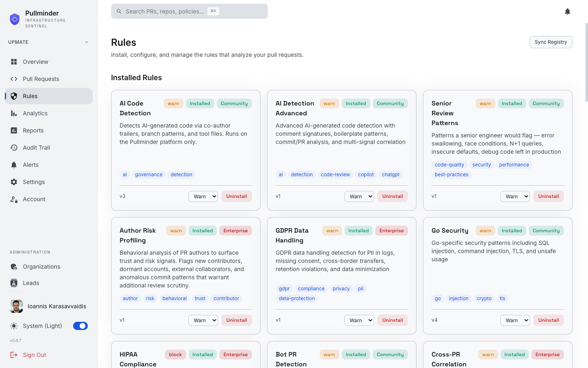The width and height of the screenshot is (588, 368).
Task: Click the Alerts bell icon in sidebar
Action: 14,165
